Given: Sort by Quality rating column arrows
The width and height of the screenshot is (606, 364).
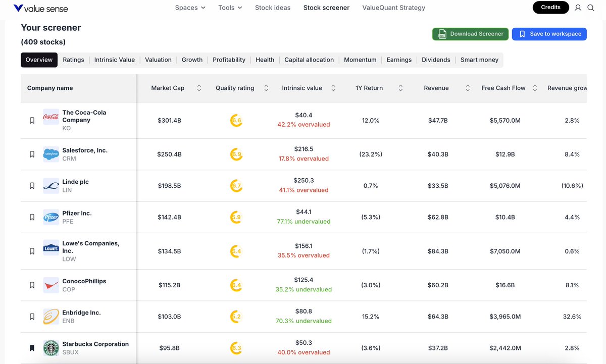Looking at the screenshot, I should pos(266,88).
